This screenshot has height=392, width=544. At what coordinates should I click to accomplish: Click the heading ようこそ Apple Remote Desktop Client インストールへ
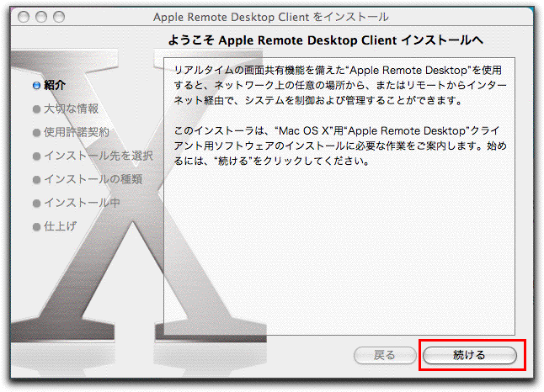point(325,40)
